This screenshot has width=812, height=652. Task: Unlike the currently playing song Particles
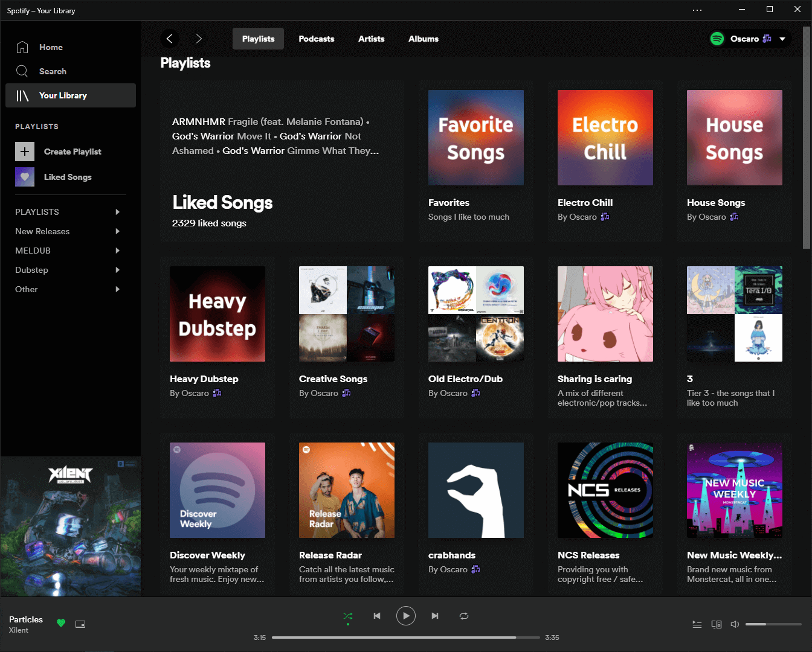pos(60,622)
